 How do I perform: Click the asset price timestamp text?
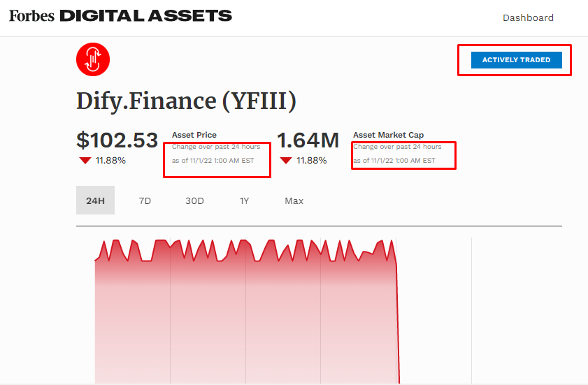coord(213,161)
